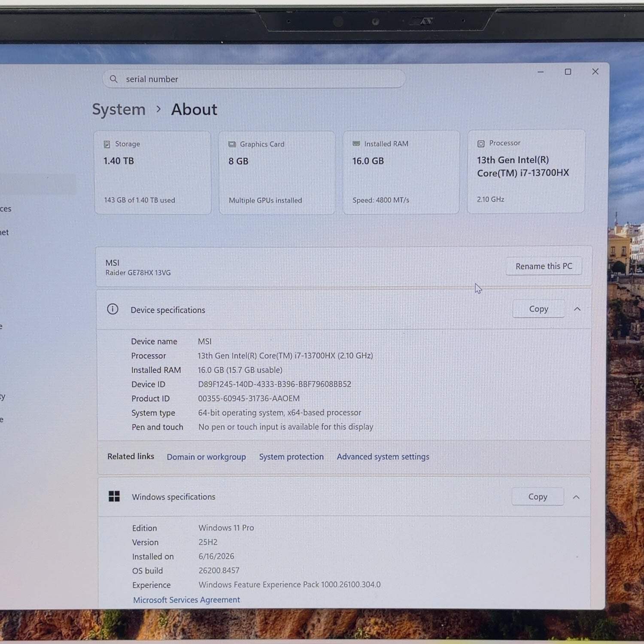Click 'Multiple GPUs installed' text
644x644 pixels.
[x=265, y=200]
